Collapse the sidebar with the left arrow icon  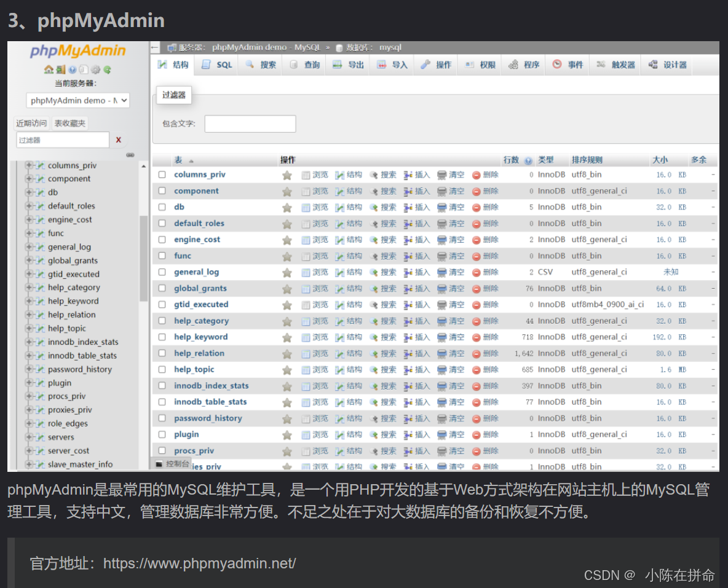coord(154,47)
